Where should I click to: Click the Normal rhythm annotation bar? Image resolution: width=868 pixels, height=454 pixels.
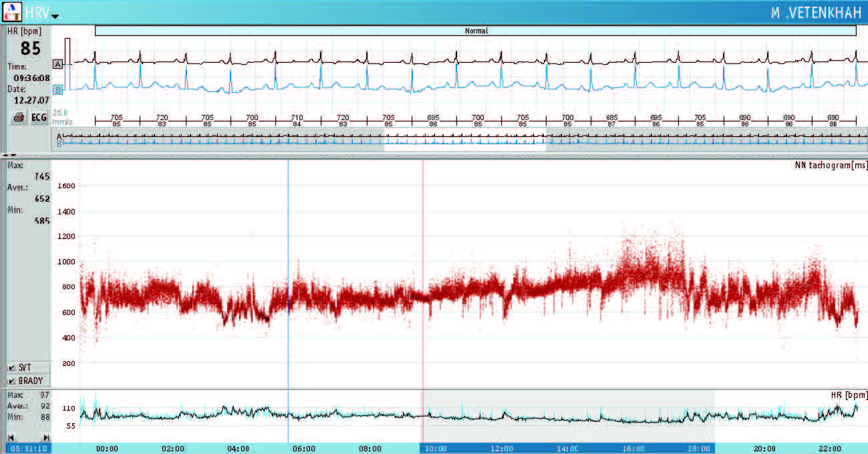[x=475, y=31]
